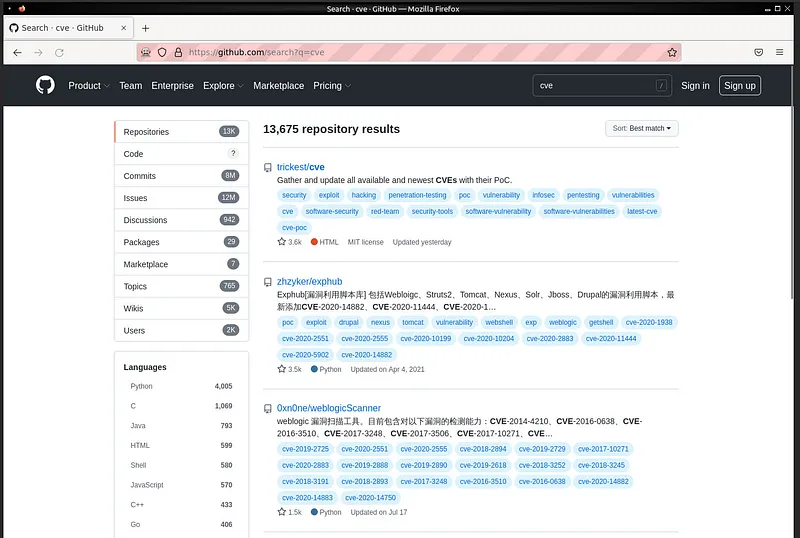Filter by Go language
Viewport: 800px width, 538px height.
[x=181, y=524]
